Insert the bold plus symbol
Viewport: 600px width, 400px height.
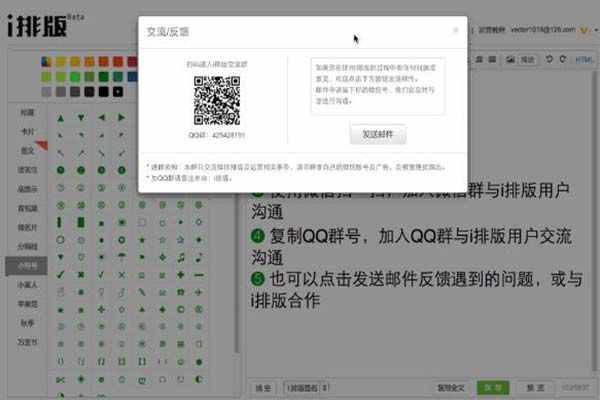(181, 275)
